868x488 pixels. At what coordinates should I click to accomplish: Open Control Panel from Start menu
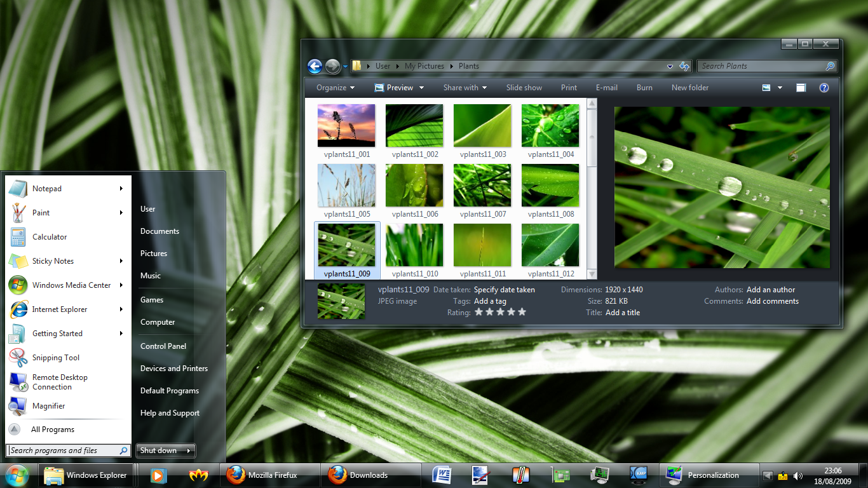tap(163, 346)
